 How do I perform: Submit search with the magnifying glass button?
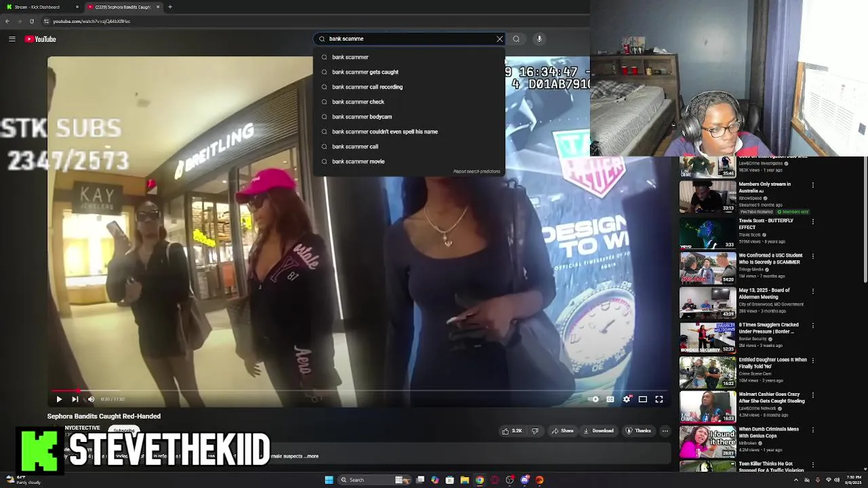click(516, 39)
